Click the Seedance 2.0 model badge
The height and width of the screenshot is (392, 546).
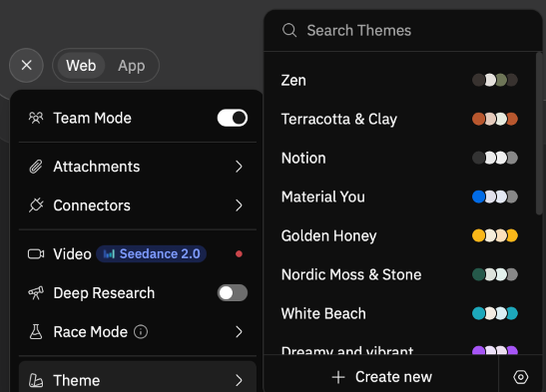[151, 254]
